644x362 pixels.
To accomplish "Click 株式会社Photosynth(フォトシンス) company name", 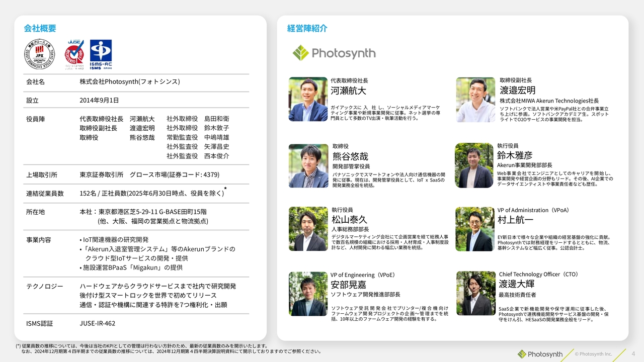I will (130, 81).
